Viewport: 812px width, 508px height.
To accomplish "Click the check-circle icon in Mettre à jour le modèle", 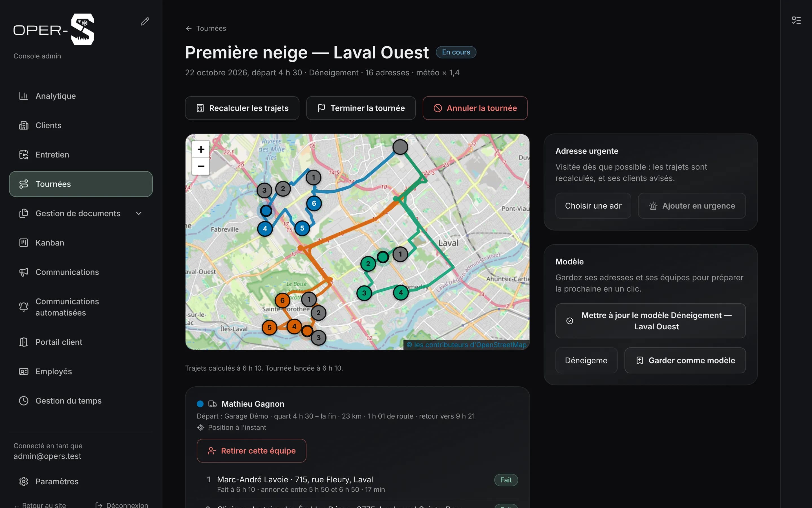I will pyautogui.click(x=570, y=321).
